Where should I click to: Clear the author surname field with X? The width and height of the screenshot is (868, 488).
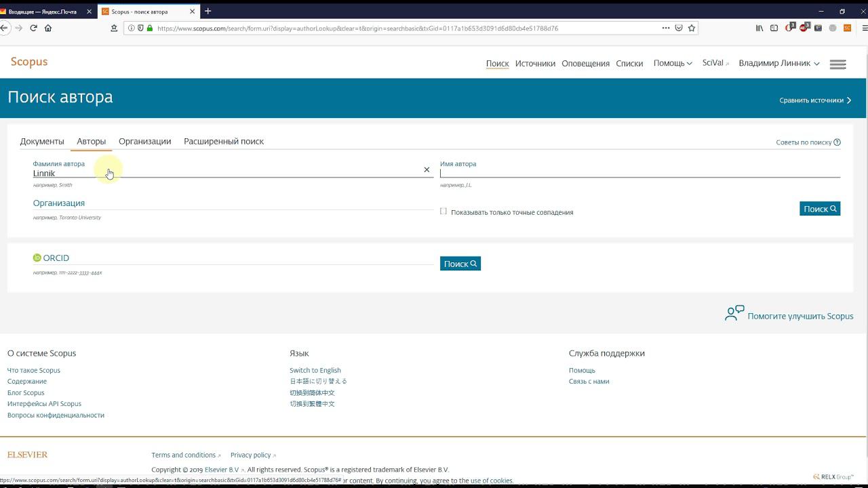coord(427,169)
